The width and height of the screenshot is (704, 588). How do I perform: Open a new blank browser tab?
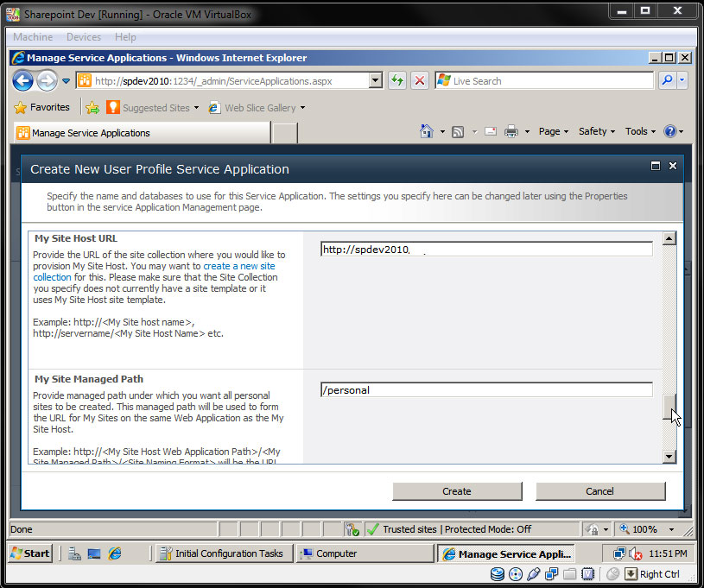(285, 133)
